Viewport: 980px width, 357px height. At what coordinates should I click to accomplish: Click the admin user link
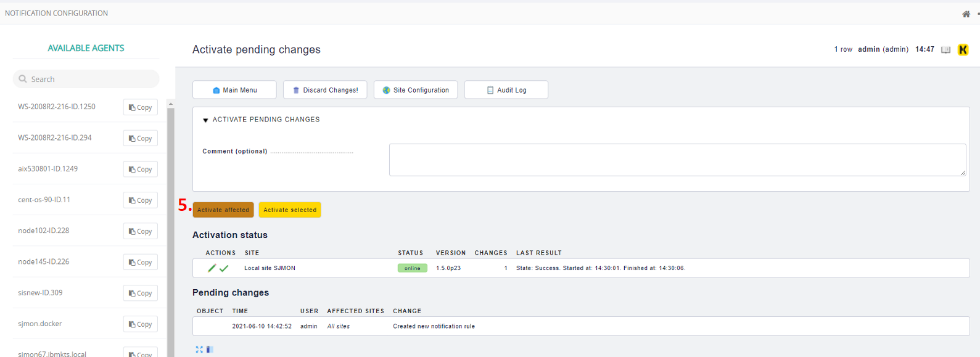[x=868, y=49]
